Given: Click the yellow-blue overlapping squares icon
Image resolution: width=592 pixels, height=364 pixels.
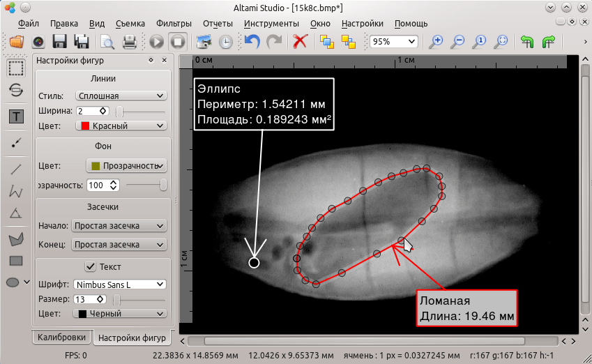Looking at the screenshot, I should point(349,42).
